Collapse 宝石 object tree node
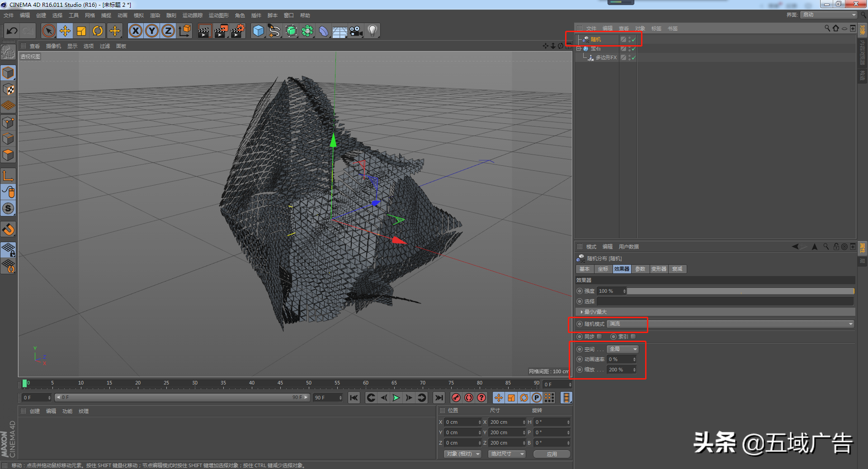868x469 pixels. coord(578,48)
